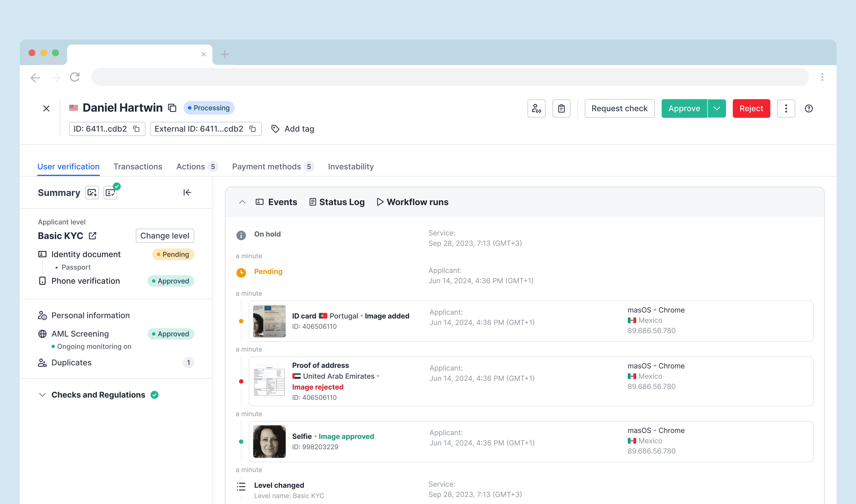Open the Investability tab

(351, 166)
